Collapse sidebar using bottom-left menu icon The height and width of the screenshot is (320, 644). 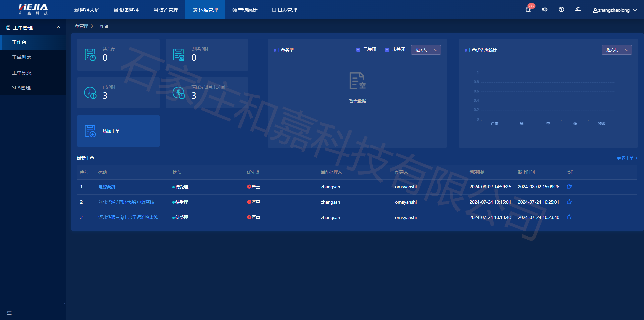click(9, 313)
